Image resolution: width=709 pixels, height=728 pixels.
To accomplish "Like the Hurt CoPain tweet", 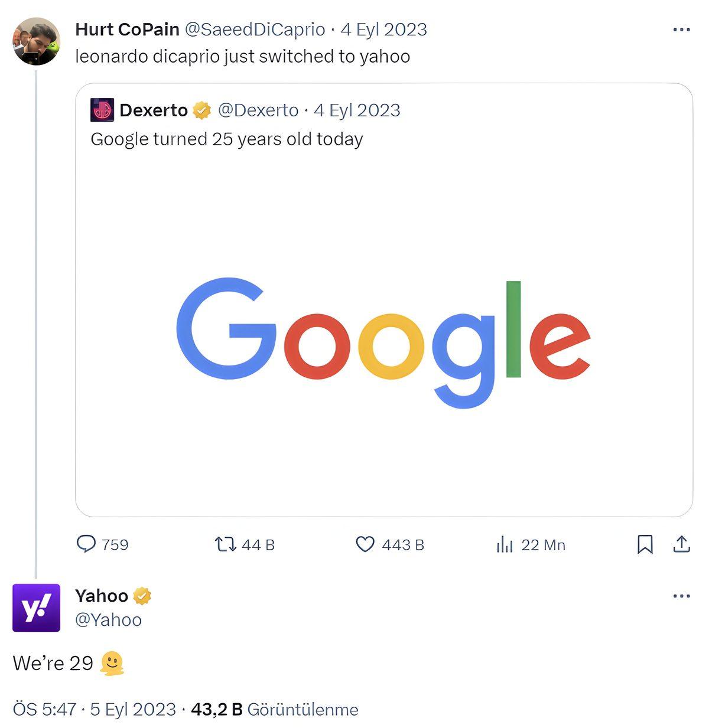I will [x=365, y=544].
